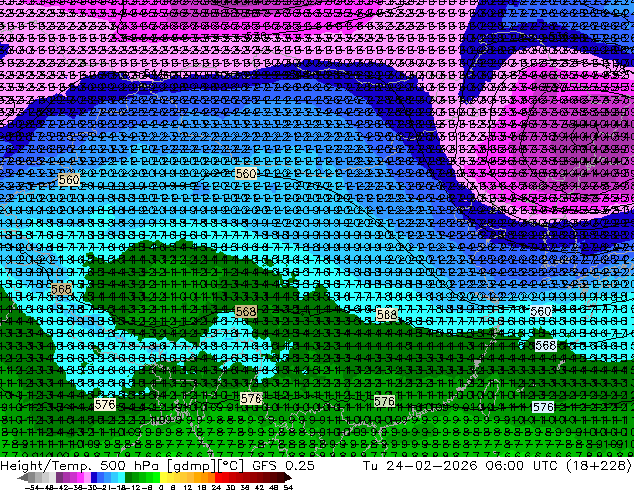Click the leftmost 560 contour label

pyautogui.click(x=69, y=180)
